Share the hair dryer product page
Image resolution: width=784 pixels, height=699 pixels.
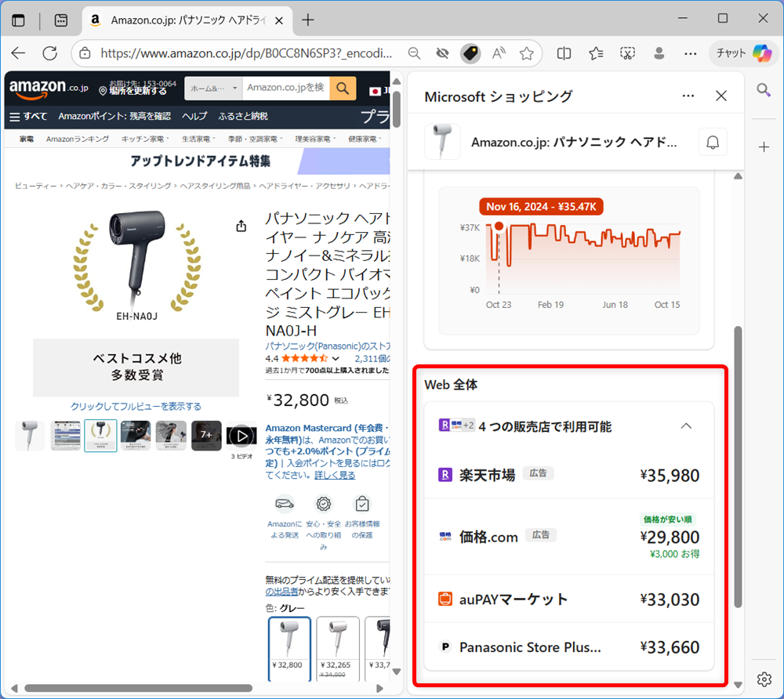click(x=241, y=226)
